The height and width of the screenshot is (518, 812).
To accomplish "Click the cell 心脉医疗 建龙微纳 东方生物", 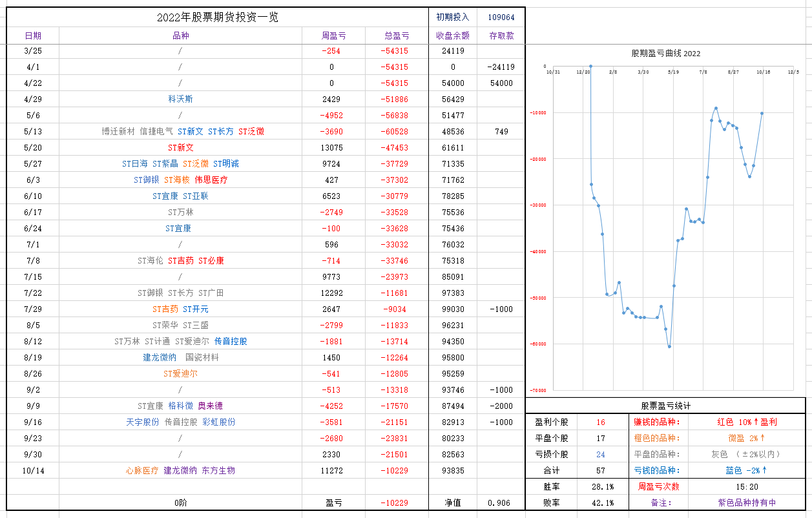I will 180,470.
